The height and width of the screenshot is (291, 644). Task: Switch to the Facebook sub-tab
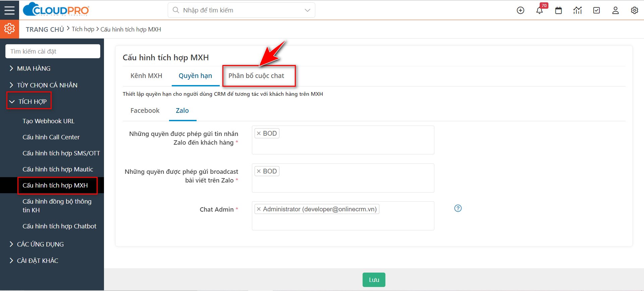click(x=145, y=111)
